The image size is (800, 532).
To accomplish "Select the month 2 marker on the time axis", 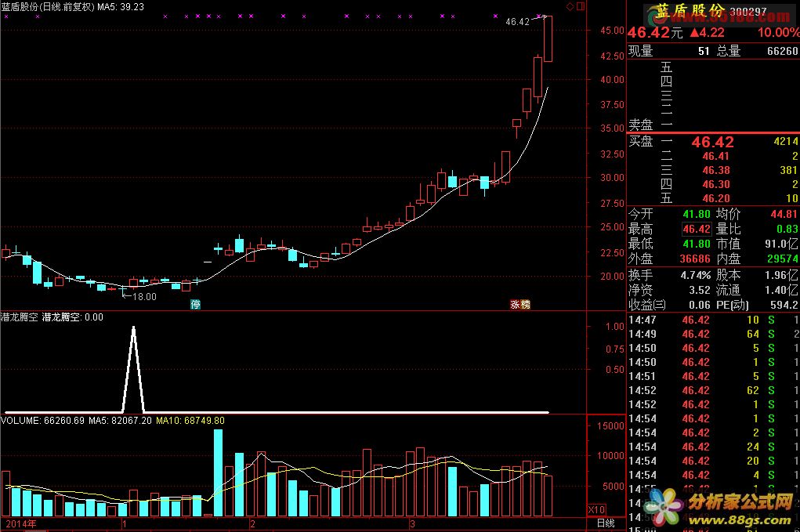I will tap(252, 523).
